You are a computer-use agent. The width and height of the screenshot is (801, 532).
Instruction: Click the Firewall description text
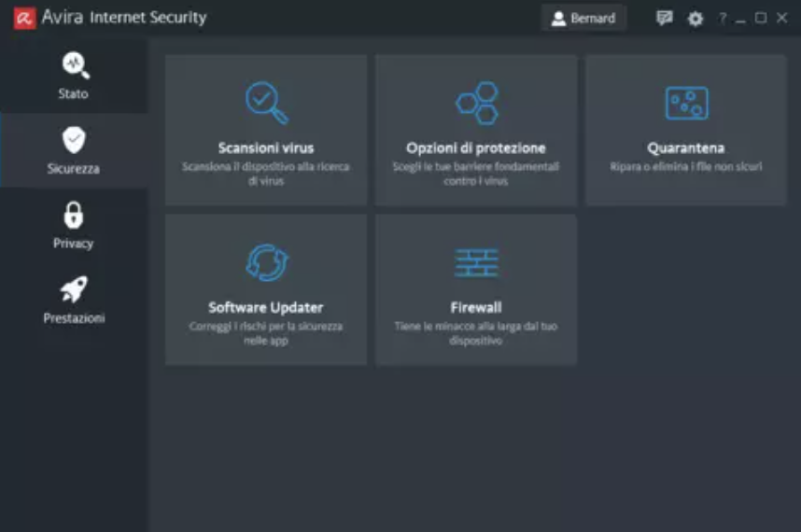[476, 334]
